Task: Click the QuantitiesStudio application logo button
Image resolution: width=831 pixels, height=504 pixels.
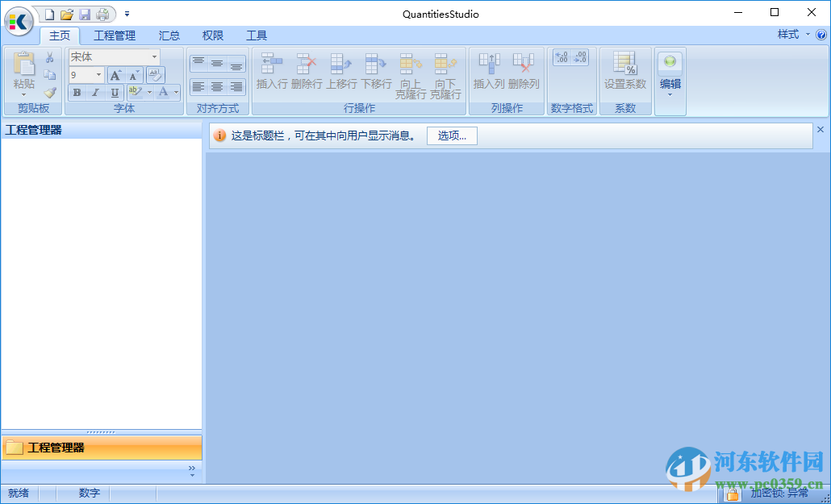Action: pos(19,21)
